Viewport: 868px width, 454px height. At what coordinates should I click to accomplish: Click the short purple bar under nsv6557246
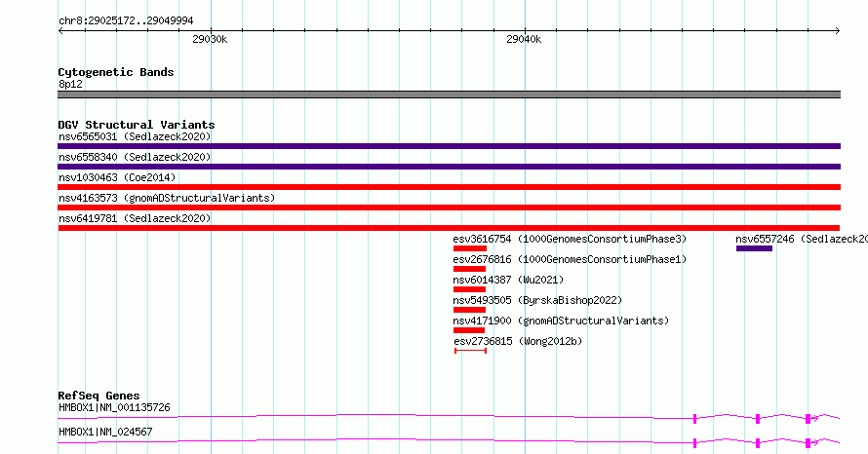(x=754, y=248)
